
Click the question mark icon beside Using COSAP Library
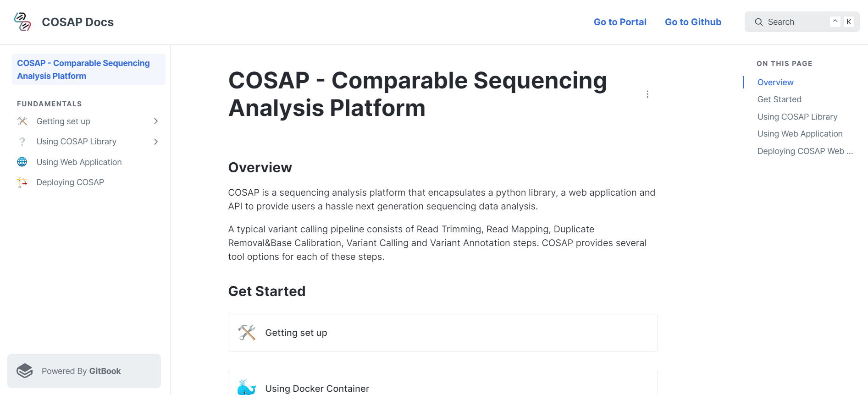pyautogui.click(x=22, y=142)
